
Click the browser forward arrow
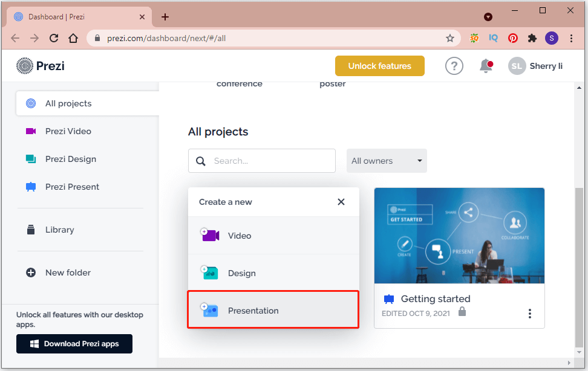[x=34, y=38]
